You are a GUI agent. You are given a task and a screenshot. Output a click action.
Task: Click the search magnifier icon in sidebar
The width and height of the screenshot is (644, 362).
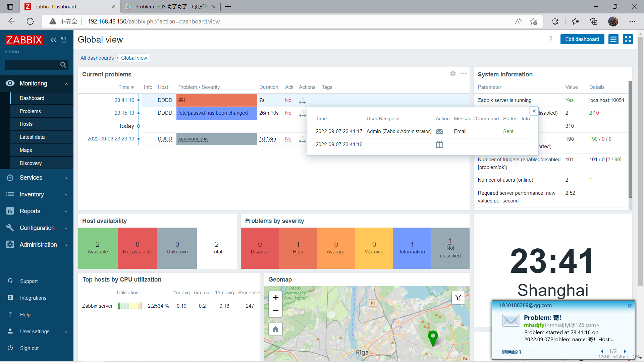point(63,65)
